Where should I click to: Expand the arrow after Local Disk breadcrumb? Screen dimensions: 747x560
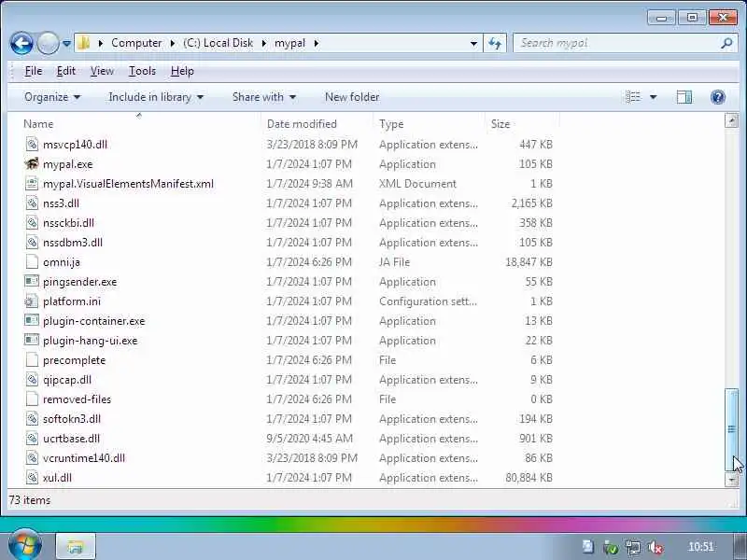tap(264, 43)
